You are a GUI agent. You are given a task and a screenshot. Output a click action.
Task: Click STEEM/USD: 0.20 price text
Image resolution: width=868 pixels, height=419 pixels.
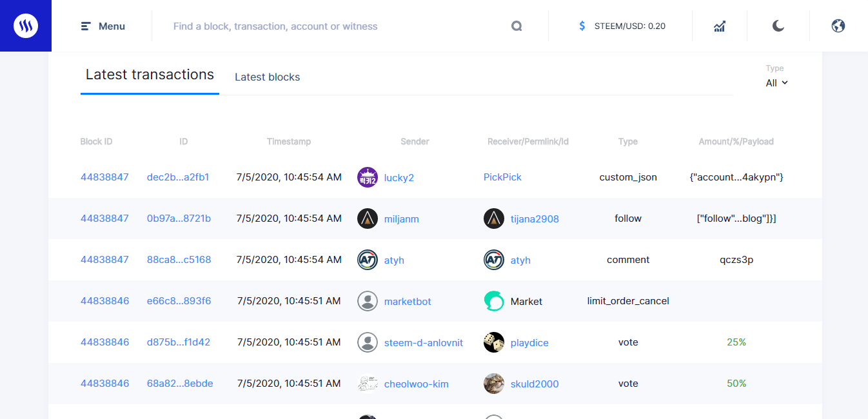click(x=630, y=26)
